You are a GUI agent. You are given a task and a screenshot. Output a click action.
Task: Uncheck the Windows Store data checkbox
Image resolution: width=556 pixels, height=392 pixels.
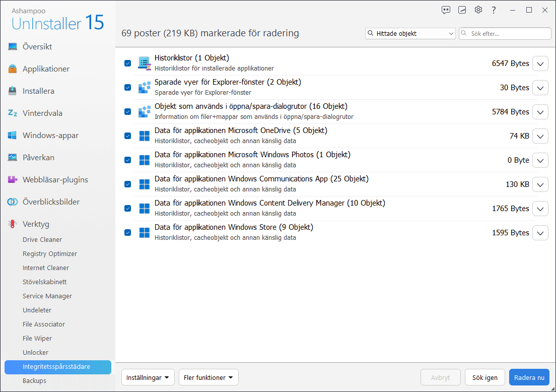pyautogui.click(x=127, y=232)
